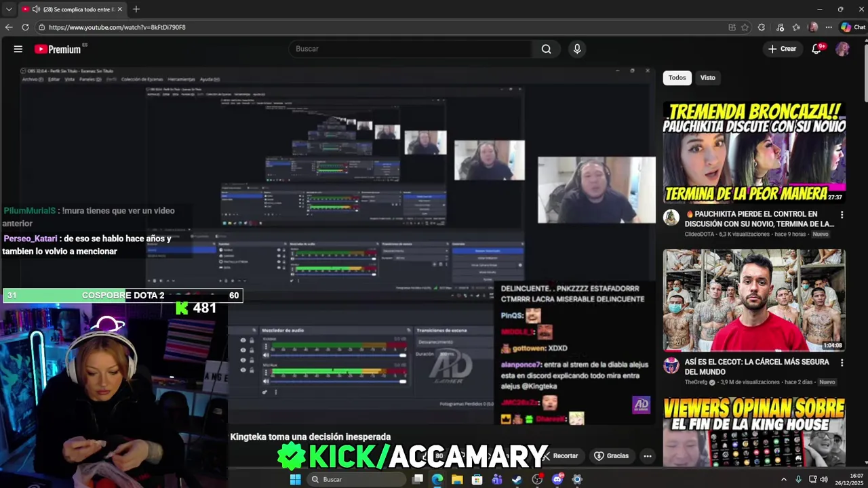Open Settings gear from taskbar
The width and height of the screenshot is (868, 488).
click(577, 479)
